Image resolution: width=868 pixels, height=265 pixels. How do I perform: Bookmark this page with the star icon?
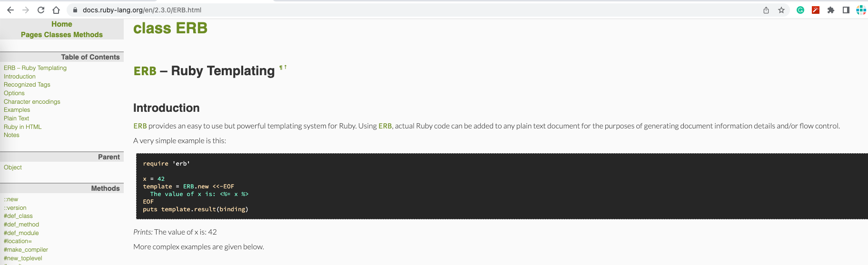781,10
